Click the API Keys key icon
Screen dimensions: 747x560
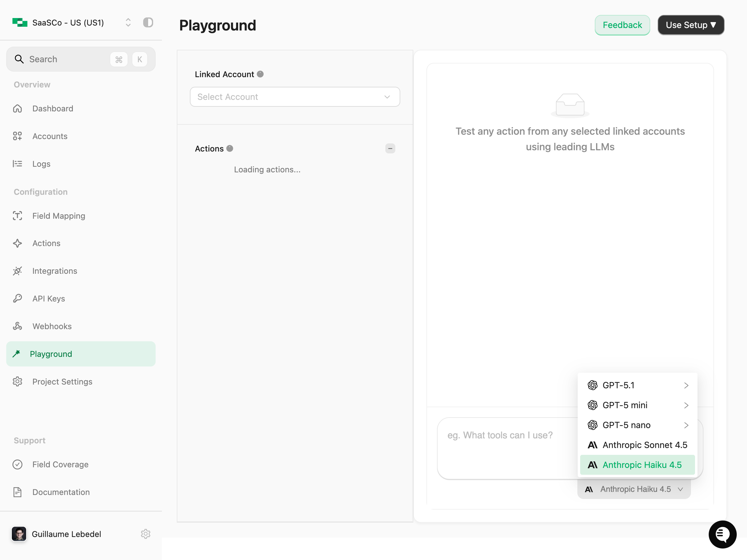tap(17, 298)
